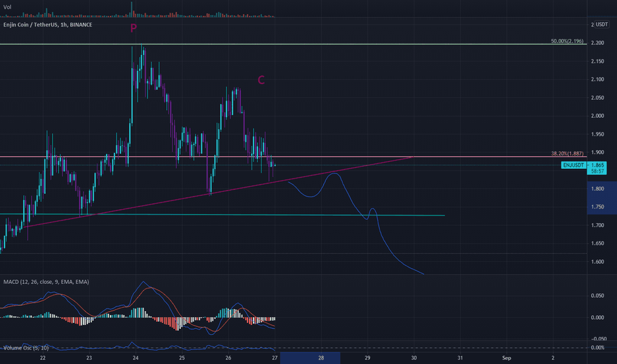Click the Enjin Coin / TetherUS chart title
Screen dimensions: 617x364
point(48,24)
